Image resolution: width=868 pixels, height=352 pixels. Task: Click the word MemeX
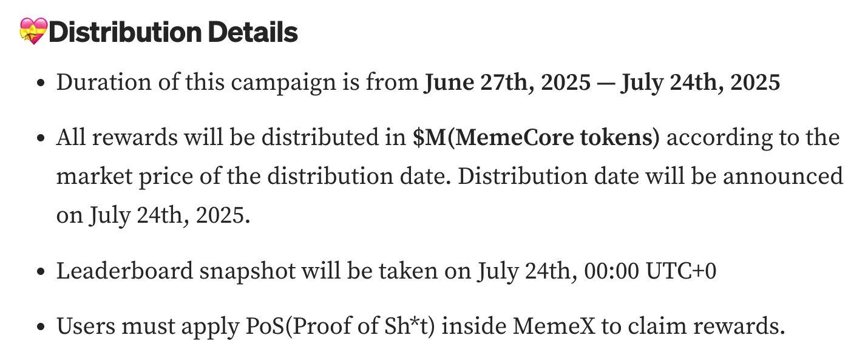point(554,327)
